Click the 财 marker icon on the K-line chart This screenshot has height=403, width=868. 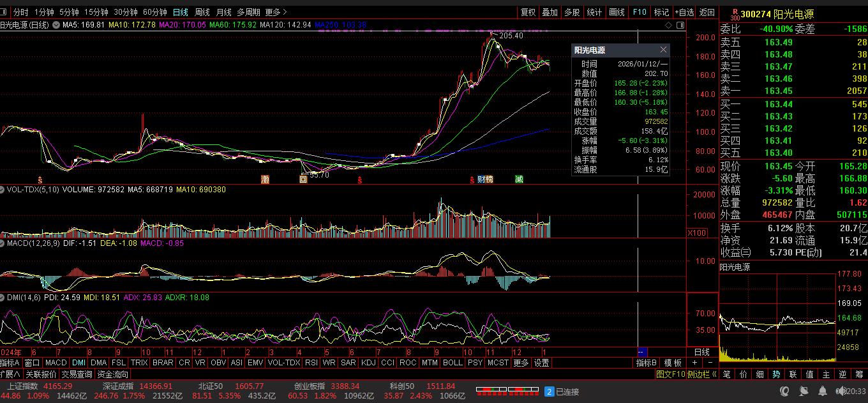click(481, 179)
